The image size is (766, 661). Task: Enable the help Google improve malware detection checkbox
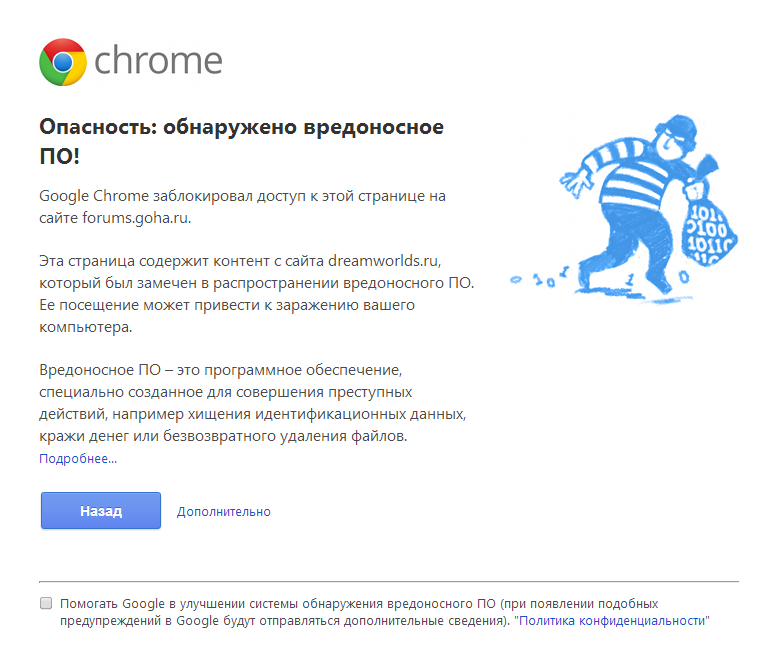point(46,603)
